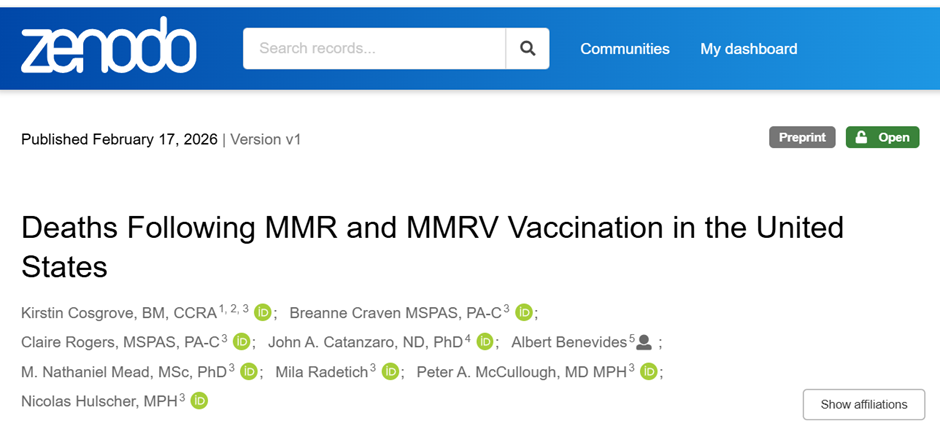Image resolution: width=940 pixels, height=421 pixels.
Task: Click the Search records input field
Action: point(373,48)
